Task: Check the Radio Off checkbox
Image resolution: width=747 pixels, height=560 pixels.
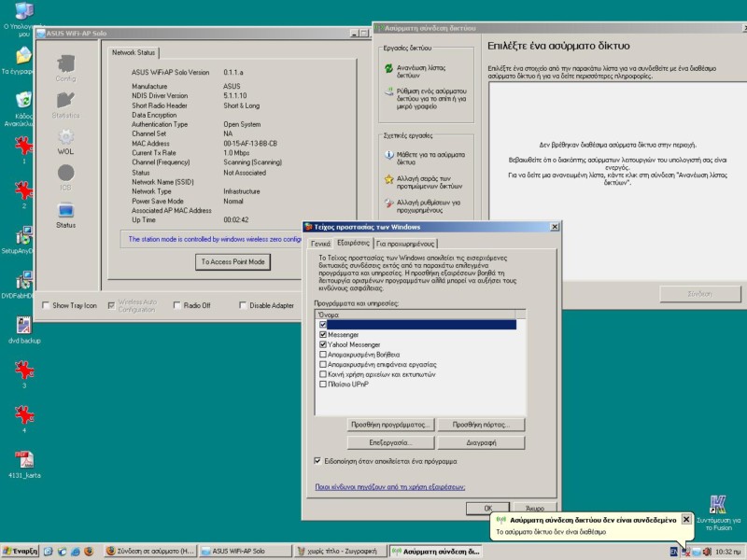Action: point(177,305)
